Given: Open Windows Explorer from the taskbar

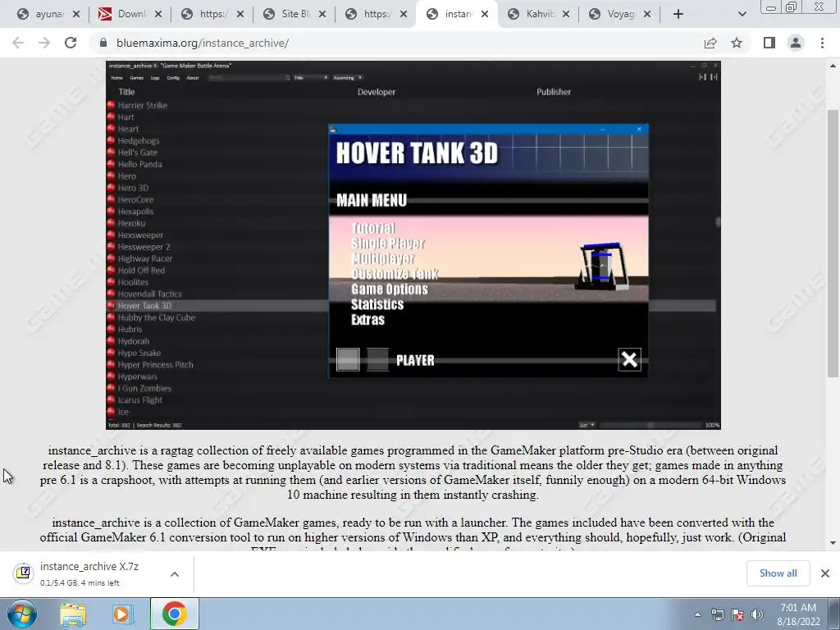Looking at the screenshot, I should 73,614.
